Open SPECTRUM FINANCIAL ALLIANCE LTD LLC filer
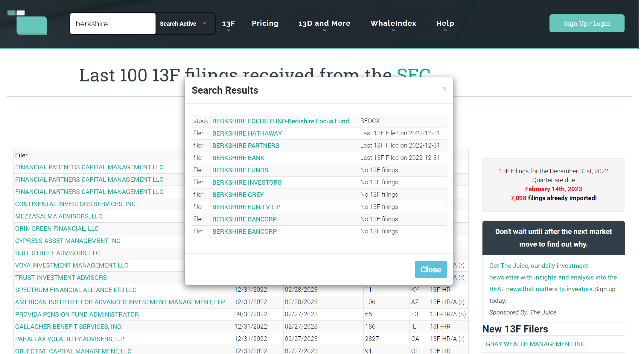Image resolution: width=644 pixels, height=354 pixels. tap(76, 290)
